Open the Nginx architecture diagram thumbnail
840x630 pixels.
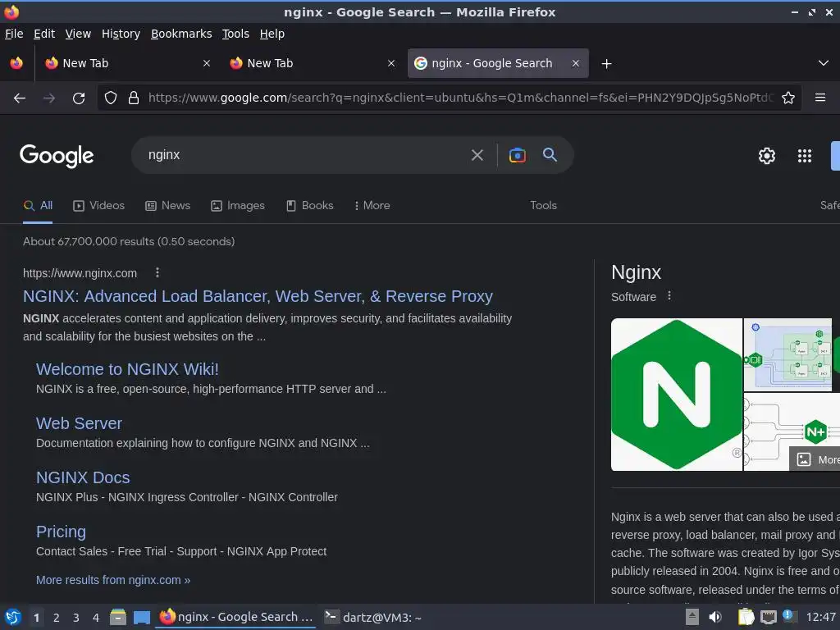click(x=788, y=354)
